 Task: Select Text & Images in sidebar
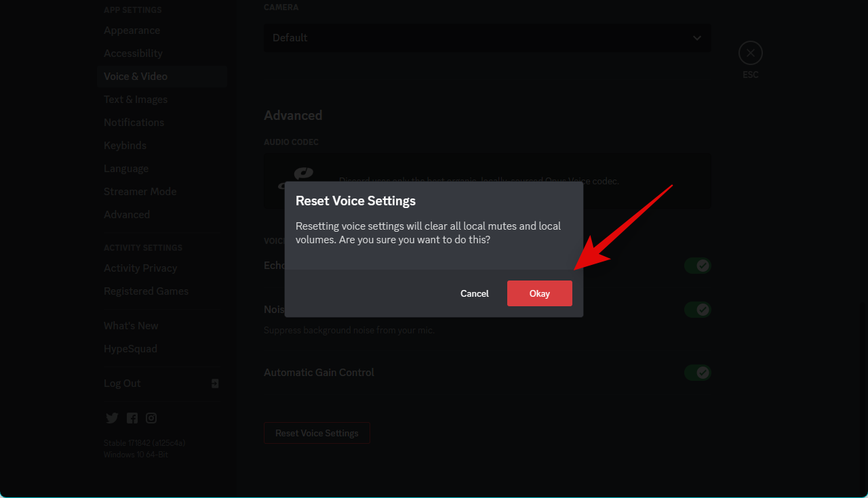pyautogui.click(x=136, y=100)
